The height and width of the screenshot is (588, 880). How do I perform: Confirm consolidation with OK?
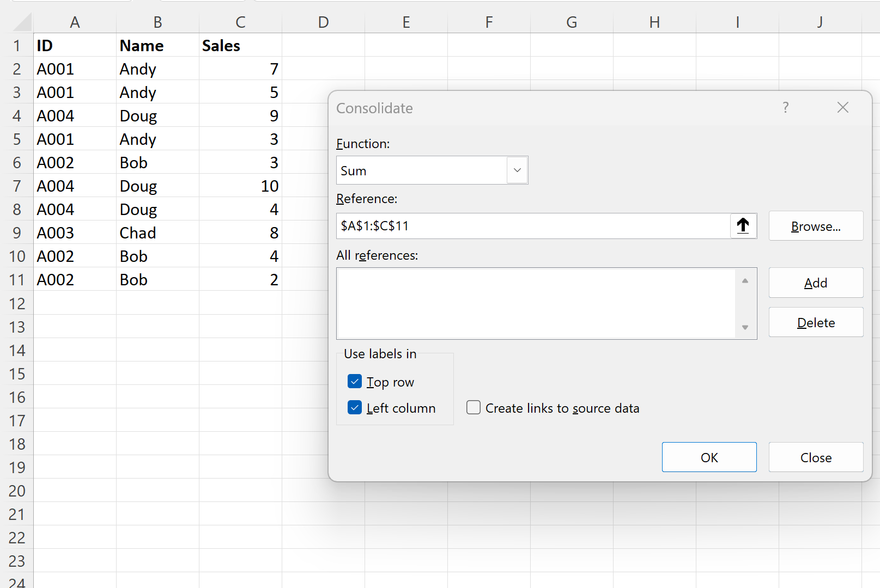709,457
